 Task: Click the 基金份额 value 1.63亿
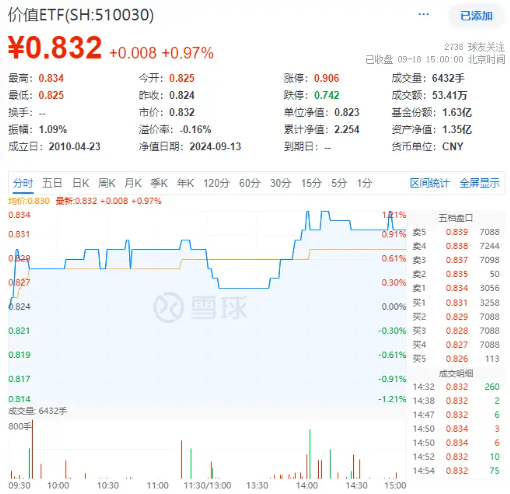457,112
